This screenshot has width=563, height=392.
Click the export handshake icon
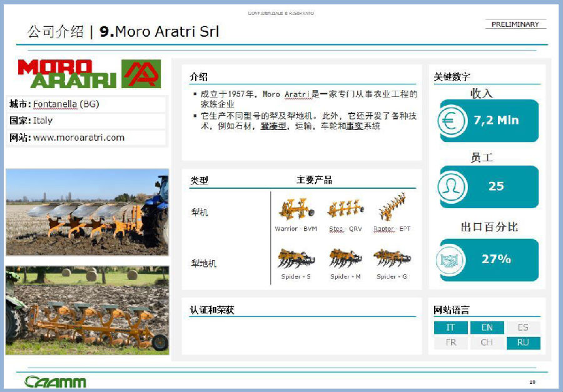tap(450, 260)
